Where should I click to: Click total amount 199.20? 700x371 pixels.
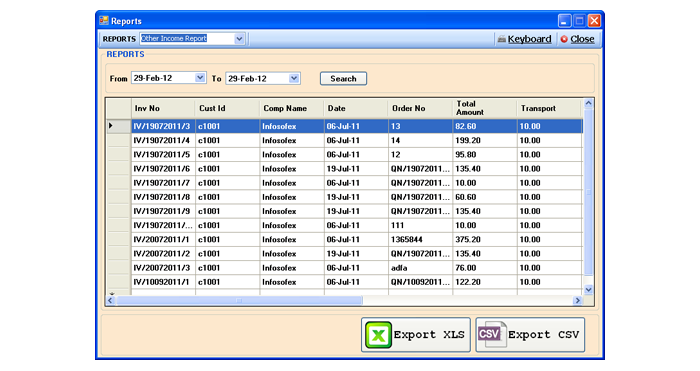click(484, 141)
